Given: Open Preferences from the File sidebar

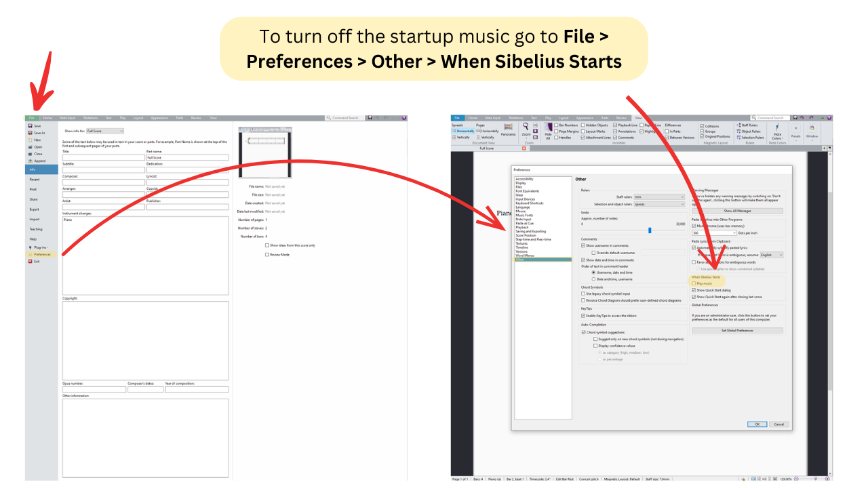Looking at the screenshot, I should (41, 254).
